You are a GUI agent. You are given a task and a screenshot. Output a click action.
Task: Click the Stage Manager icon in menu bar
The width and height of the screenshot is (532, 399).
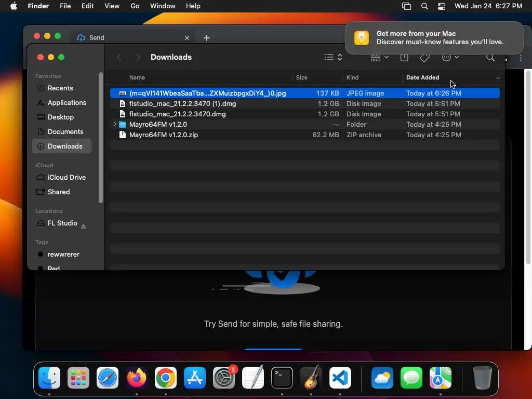point(406,6)
